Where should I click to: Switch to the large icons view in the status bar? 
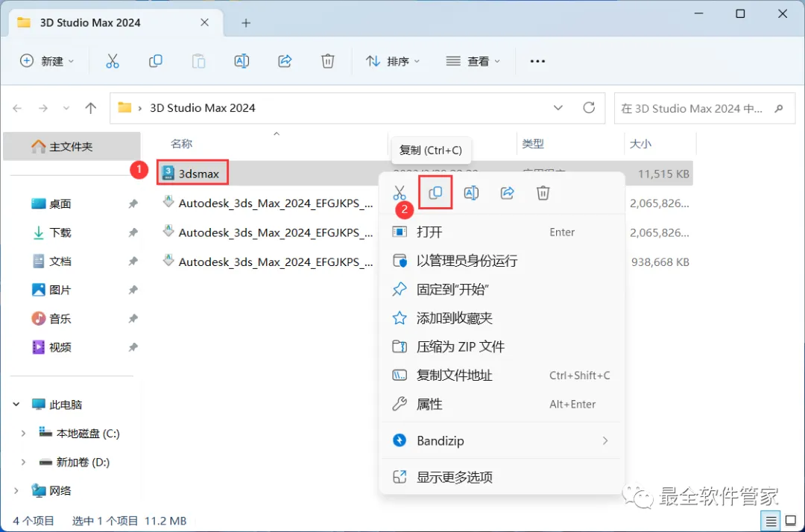pyautogui.click(x=791, y=521)
